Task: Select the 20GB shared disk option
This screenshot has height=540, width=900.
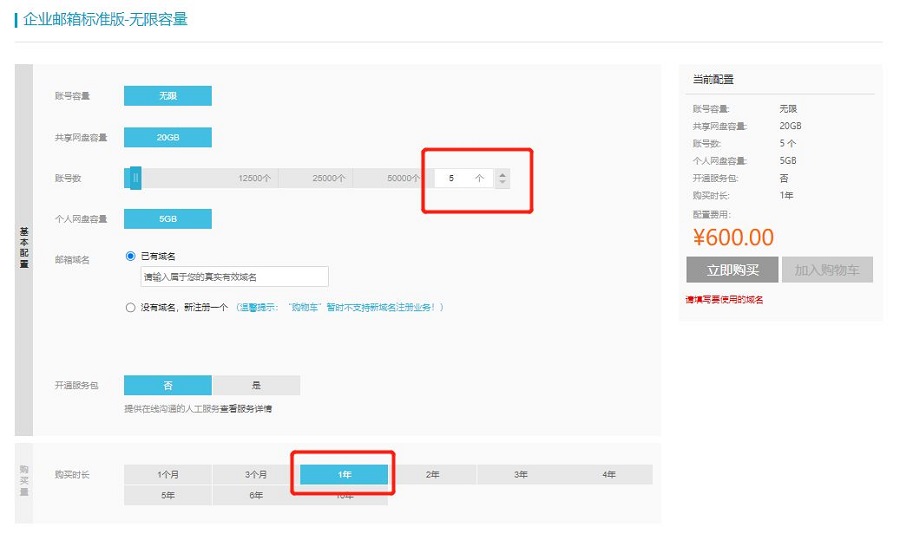Action: [168, 137]
